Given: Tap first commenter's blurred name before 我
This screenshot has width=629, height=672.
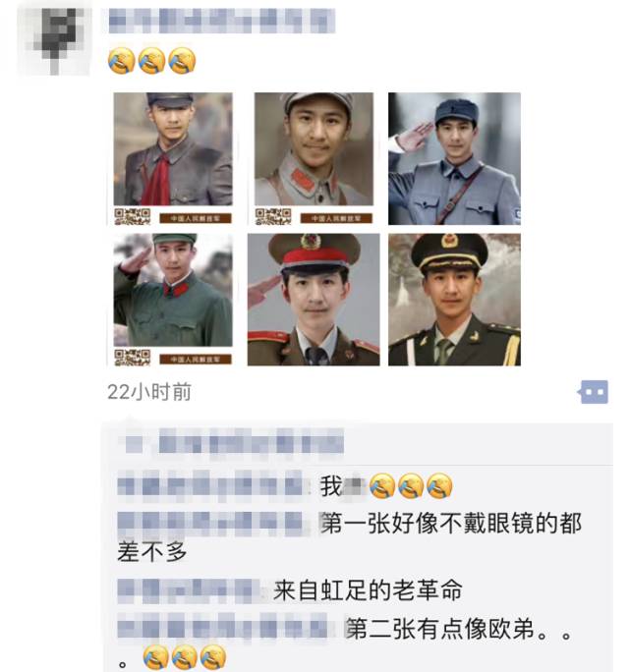Looking at the screenshot, I should [211, 486].
